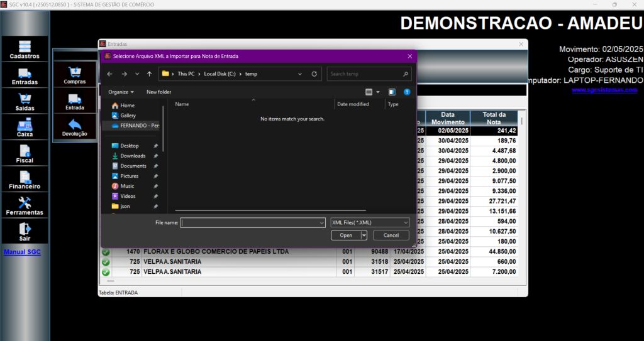
Task: Click New folder in file dialog
Action: [158, 92]
